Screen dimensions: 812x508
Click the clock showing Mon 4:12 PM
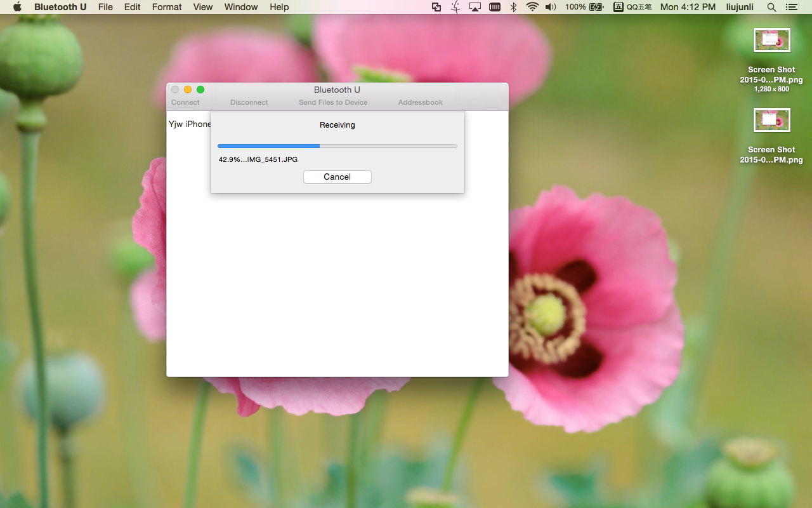(688, 7)
